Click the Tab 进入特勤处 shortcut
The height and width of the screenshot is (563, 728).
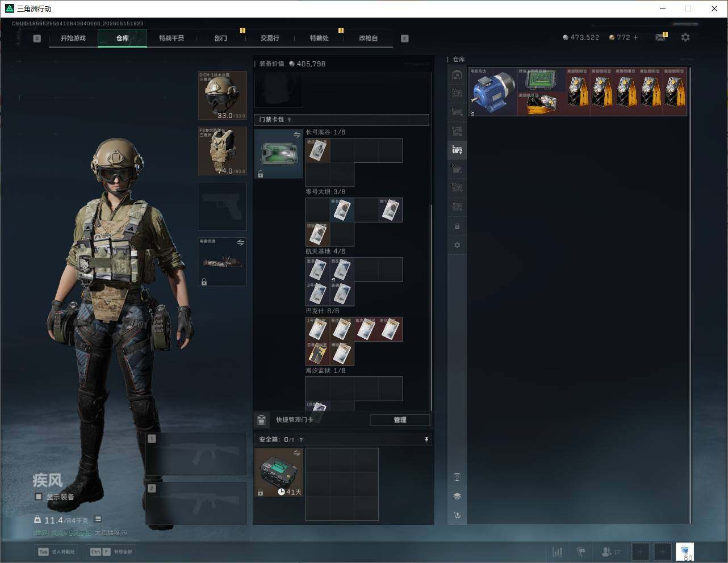pyautogui.click(x=56, y=552)
